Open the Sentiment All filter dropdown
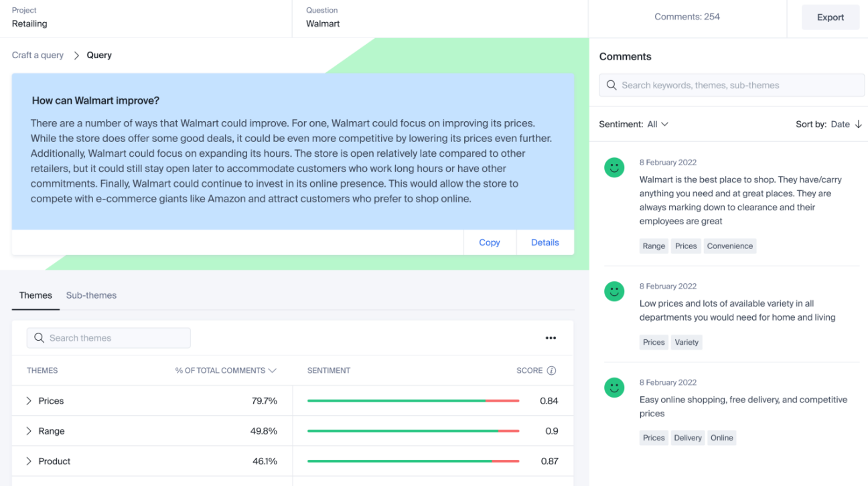This screenshot has height=486, width=868. [x=656, y=125]
